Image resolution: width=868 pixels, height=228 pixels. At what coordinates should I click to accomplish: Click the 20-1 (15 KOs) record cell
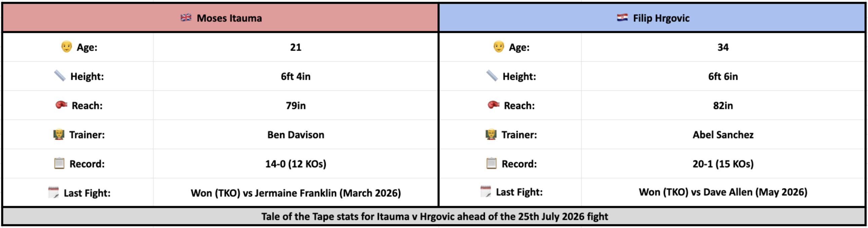coord(723,164)
